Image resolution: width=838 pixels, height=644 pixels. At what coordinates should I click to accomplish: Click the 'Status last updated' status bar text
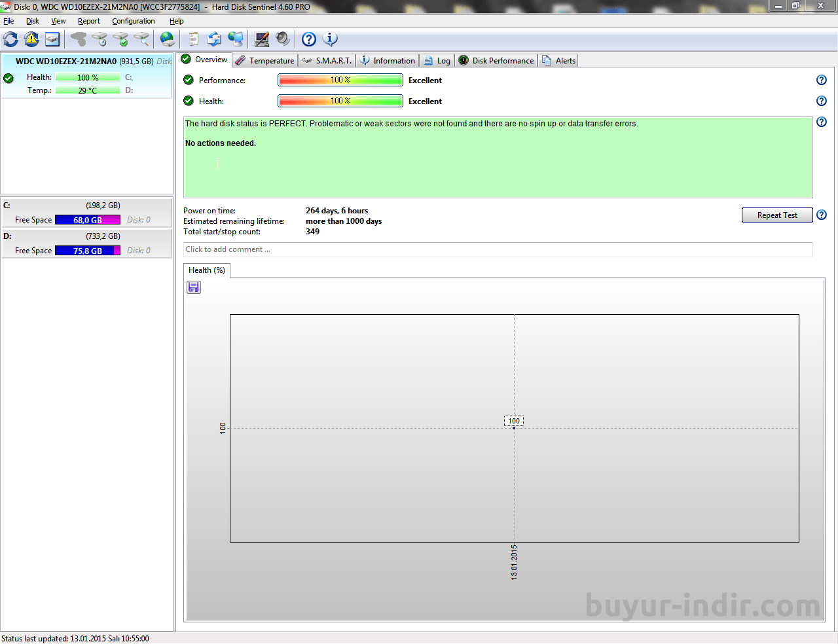[75, 639]
